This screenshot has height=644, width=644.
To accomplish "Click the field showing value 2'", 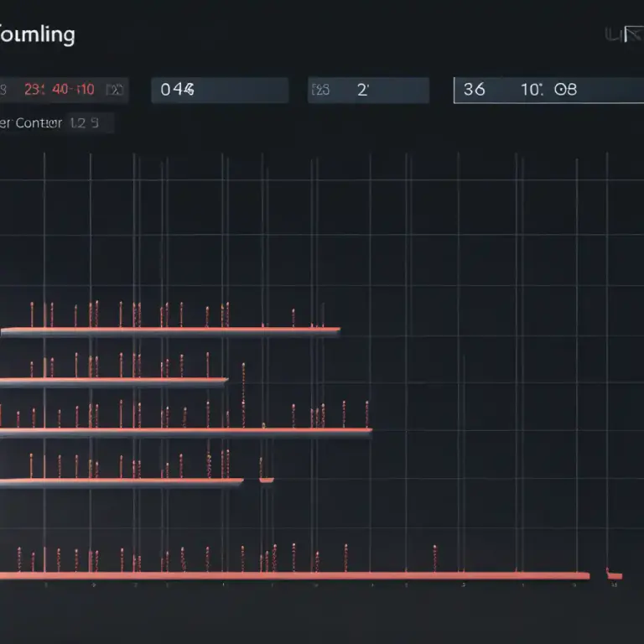I will point(368,90).
